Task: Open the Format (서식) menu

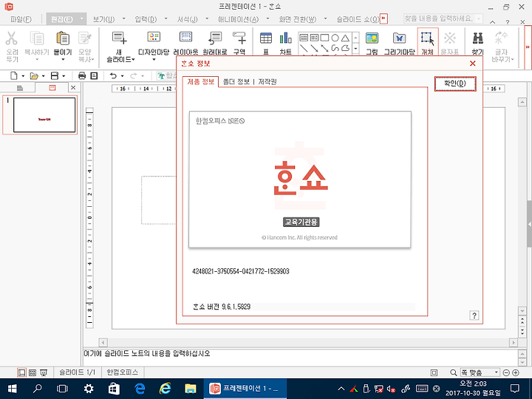Action: tap(187, 19)
